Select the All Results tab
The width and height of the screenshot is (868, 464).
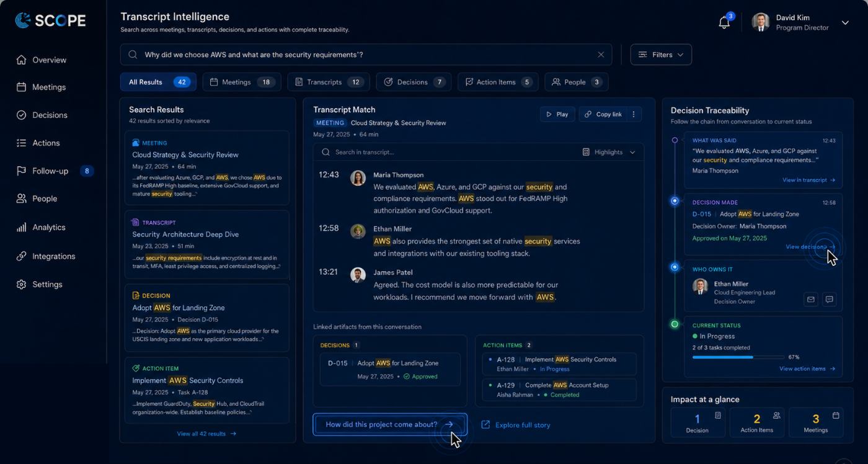158,82
